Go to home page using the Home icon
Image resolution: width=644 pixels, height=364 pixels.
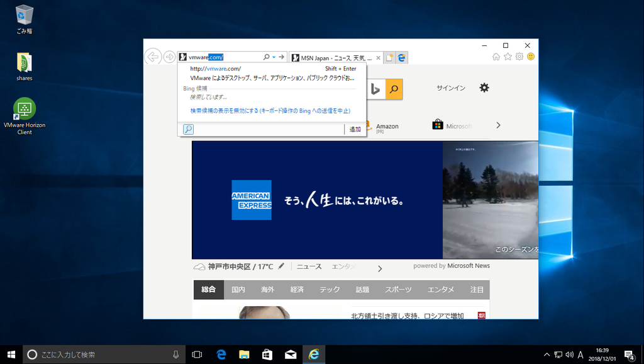point(496,56)
